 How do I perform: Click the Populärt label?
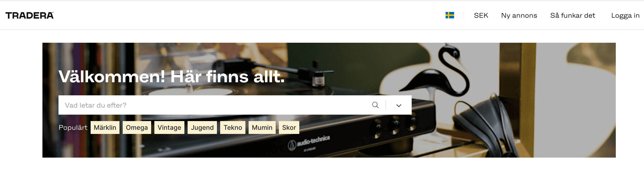pos(73,127)
